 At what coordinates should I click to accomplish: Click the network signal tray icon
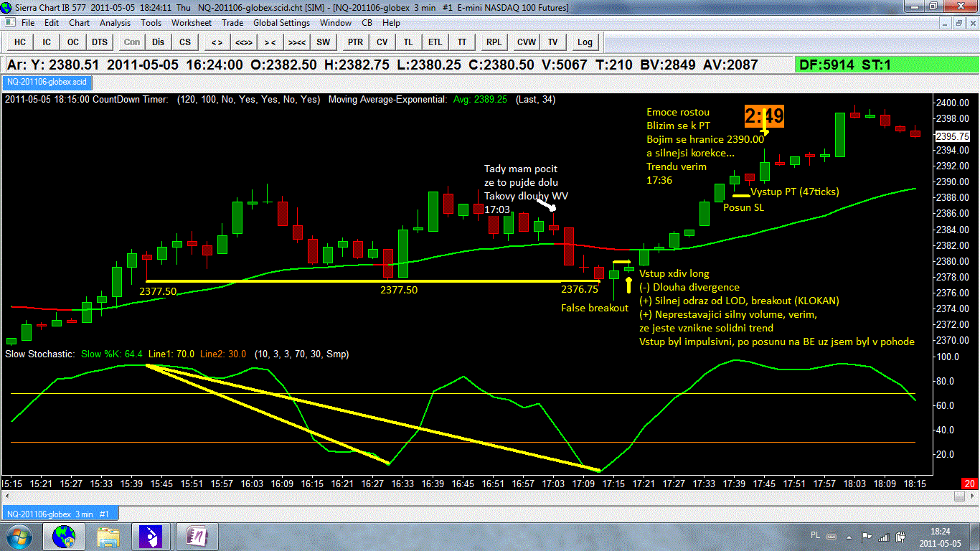(x=882, y=537)
